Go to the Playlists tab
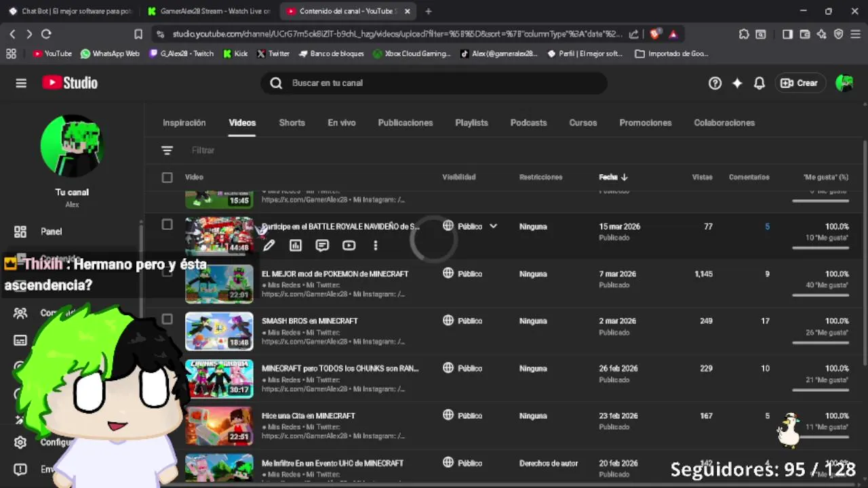 coord(471,123)
